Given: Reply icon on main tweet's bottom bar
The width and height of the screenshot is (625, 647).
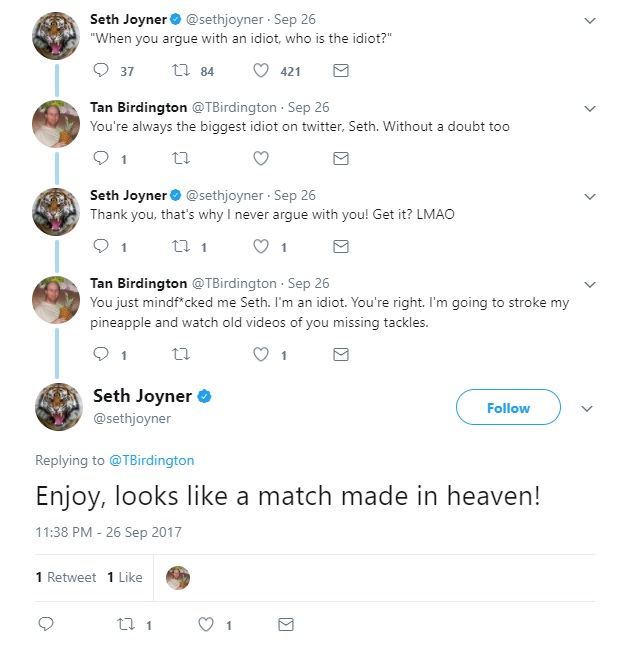Looking at the screenshot, I should [45, 624].
